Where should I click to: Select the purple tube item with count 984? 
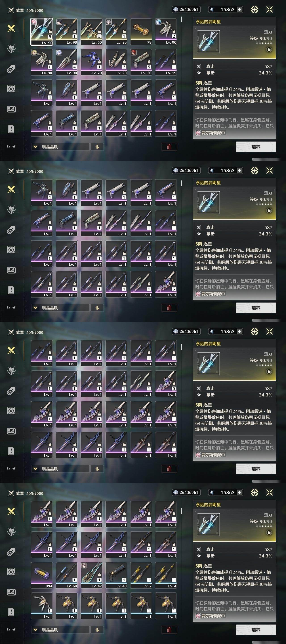click(x=42, y=575)
